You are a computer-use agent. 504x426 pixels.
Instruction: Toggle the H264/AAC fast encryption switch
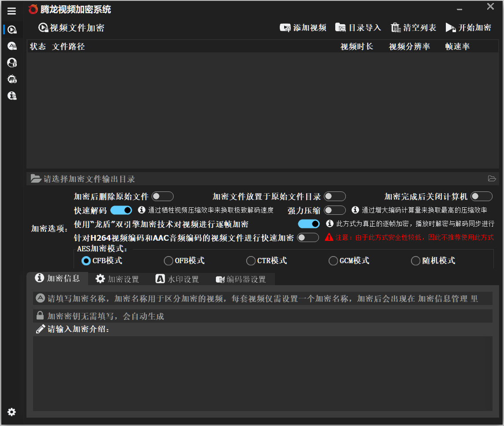[308, 238]
